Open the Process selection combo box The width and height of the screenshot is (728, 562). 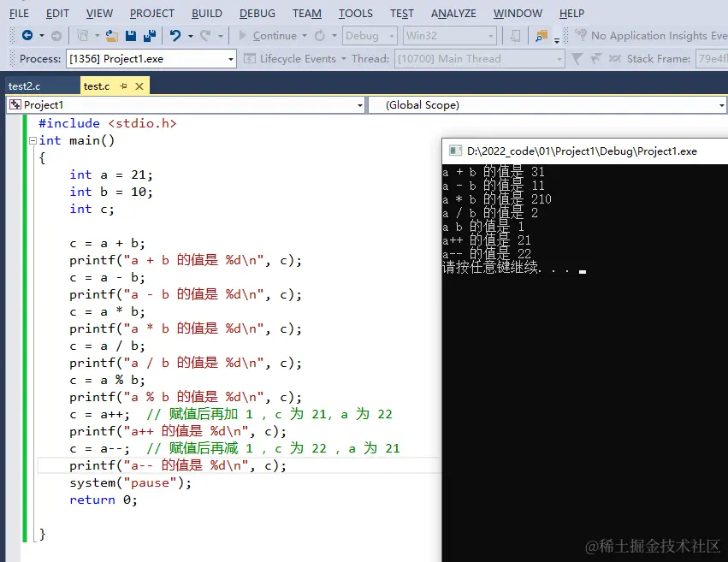[151, 59]
